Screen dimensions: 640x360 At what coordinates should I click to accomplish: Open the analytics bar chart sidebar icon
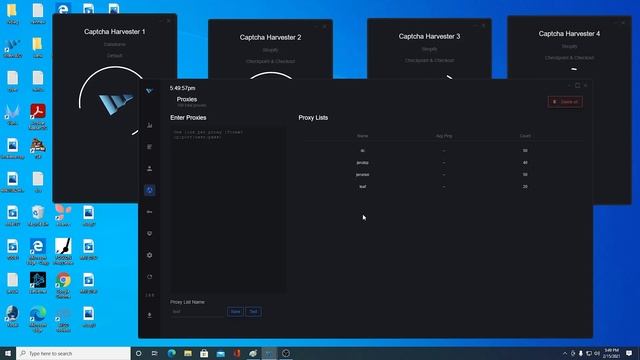(x=149, y=125)
